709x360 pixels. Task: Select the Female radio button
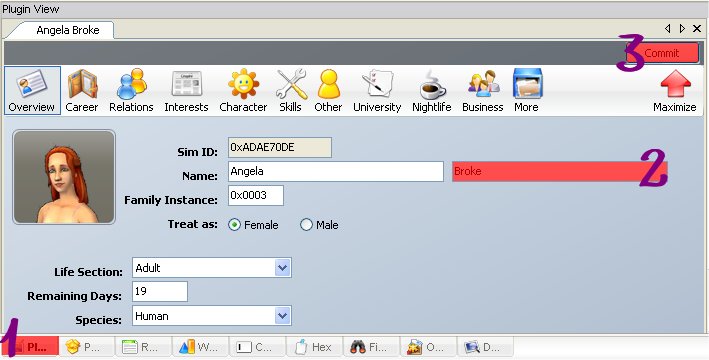[234, 225]
